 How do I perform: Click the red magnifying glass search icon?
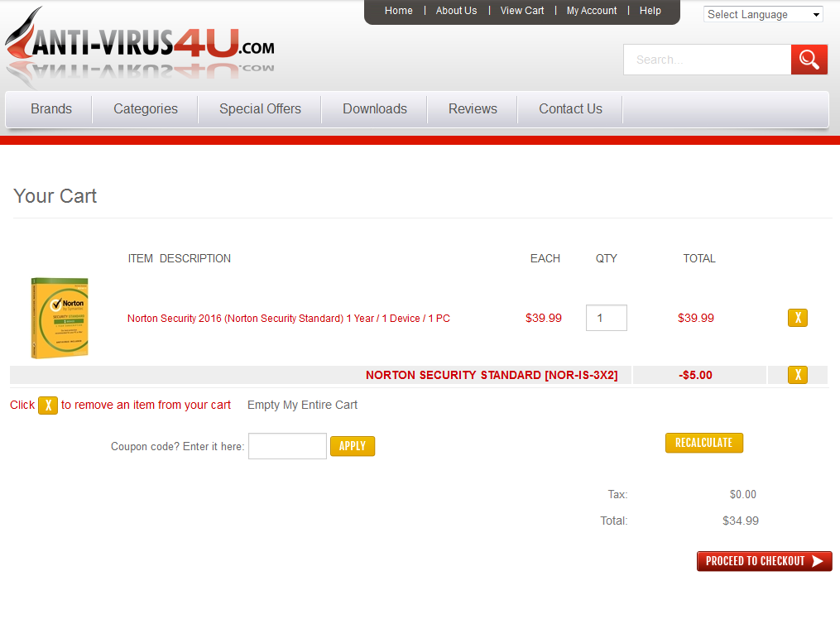point(809,60)
